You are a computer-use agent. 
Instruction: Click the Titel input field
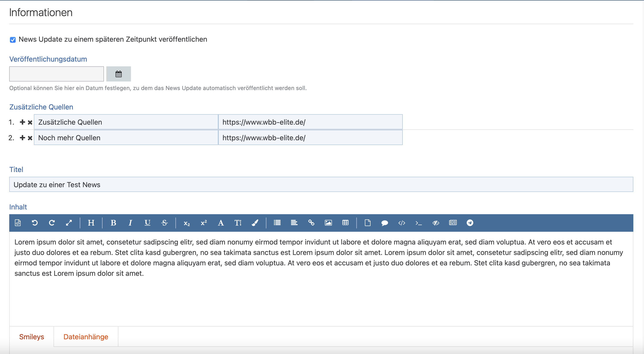(321, 185)
